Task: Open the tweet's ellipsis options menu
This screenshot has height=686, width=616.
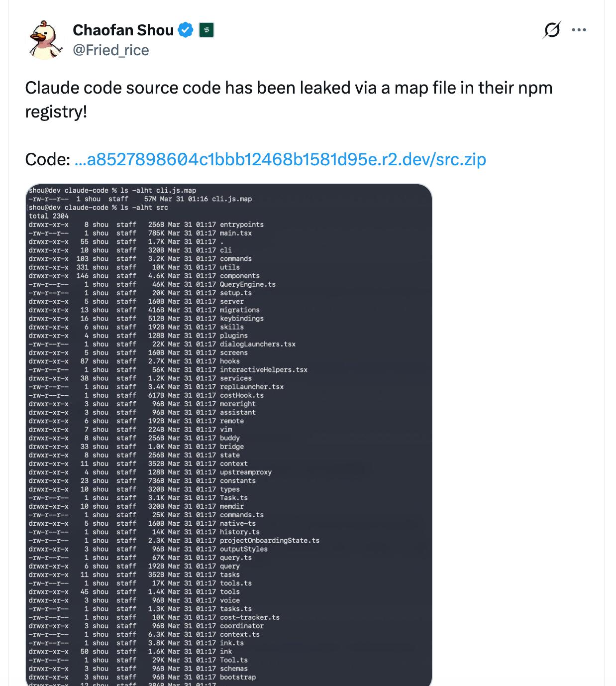Action: (579, 30)
